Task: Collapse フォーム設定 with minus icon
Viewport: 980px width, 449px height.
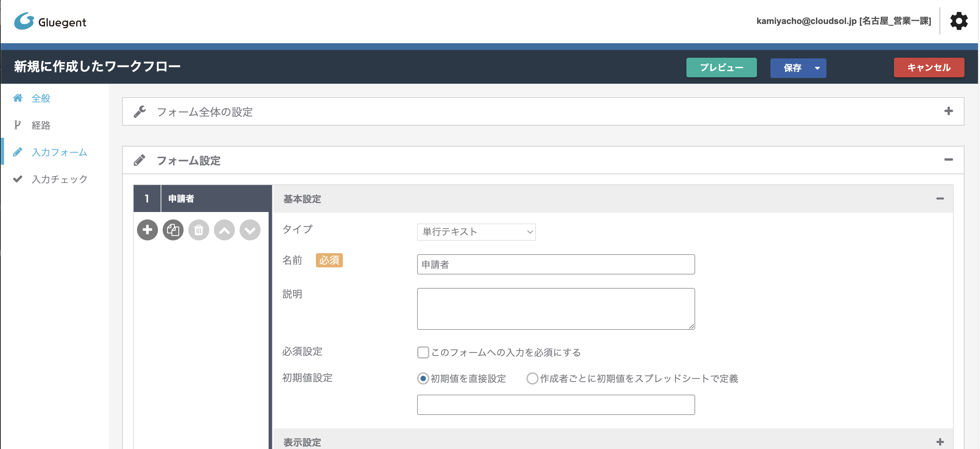Action: tap(948, 159)
